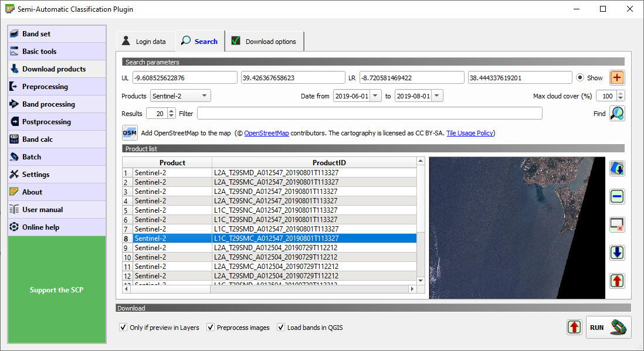Switch to the Login data tab
Screen dimensions: 644x351
click(x=145, y=41)
